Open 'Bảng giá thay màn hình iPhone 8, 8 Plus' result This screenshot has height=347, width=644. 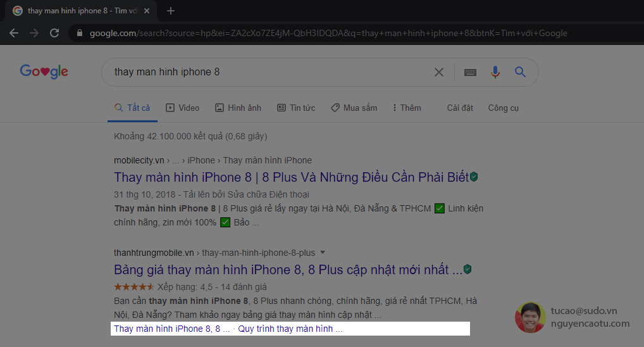pyautogui.click(x=288, y=269)
